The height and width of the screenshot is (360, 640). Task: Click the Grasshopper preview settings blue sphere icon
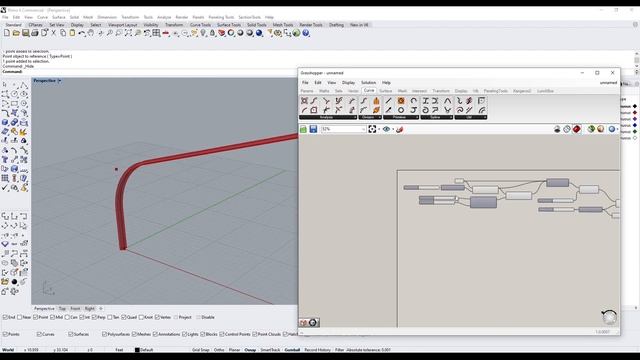click(x=611, y=129)
